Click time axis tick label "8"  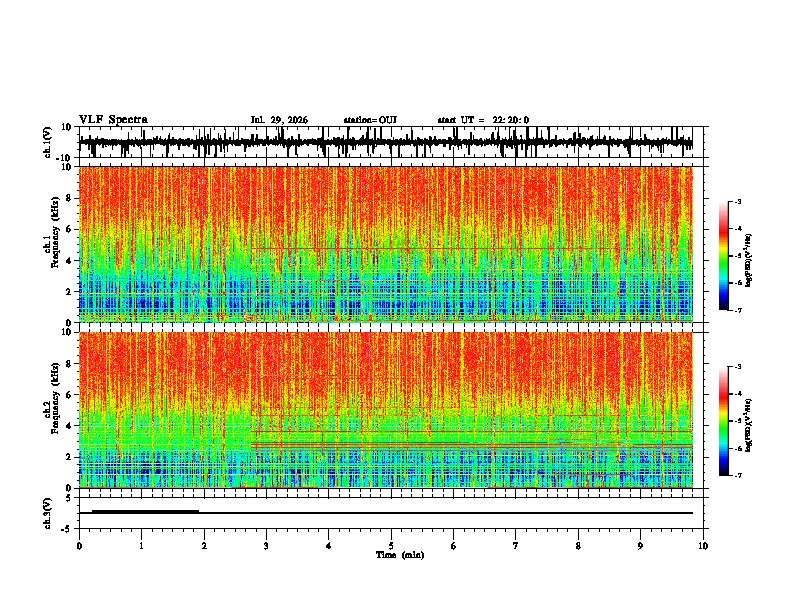(x=578, y=546)
